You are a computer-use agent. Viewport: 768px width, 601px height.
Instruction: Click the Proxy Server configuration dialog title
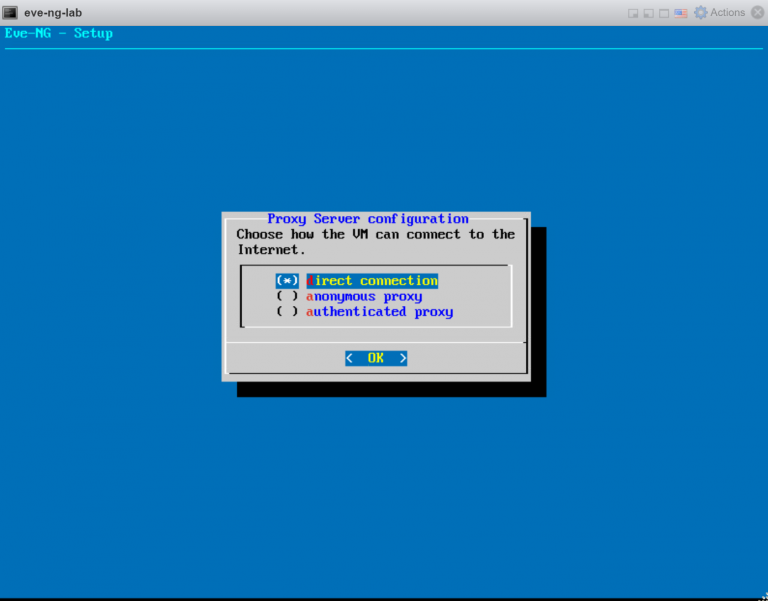[368, 218]
